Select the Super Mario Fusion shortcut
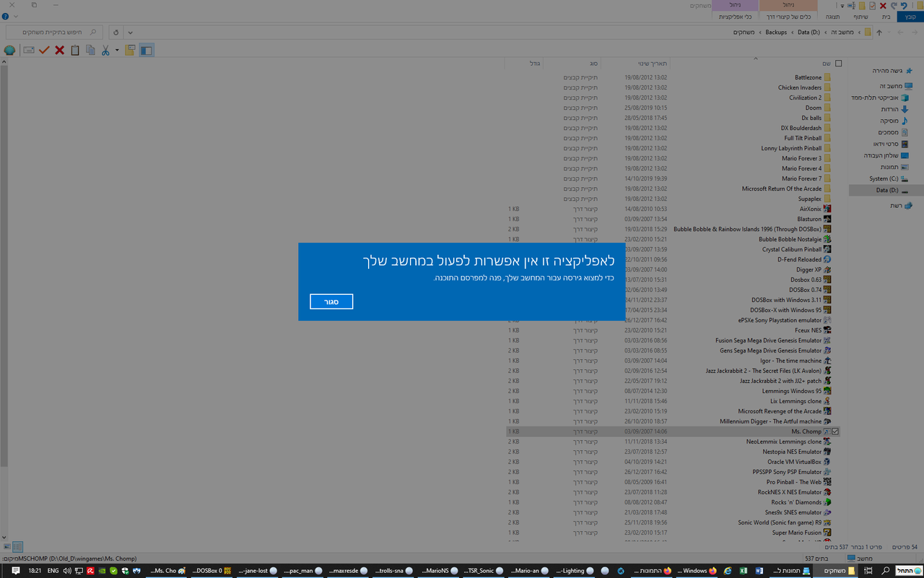The image size is (924, 578). coord(797,532)
